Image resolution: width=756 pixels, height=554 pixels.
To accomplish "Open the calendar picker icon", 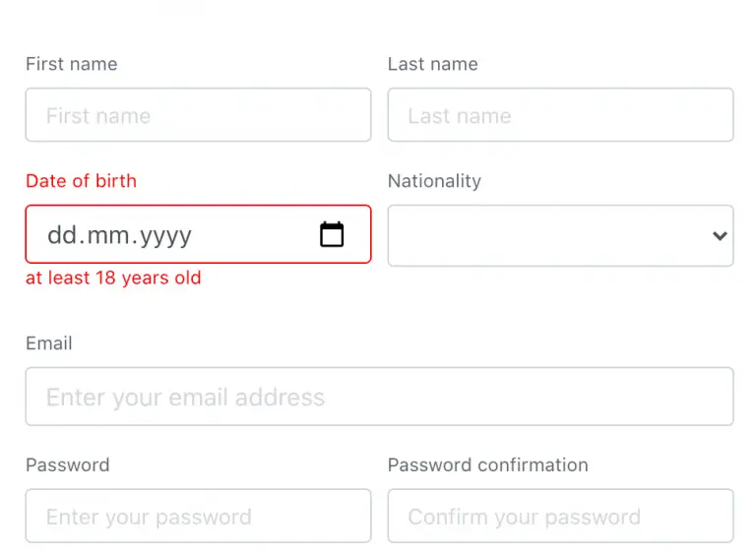I will pos(332,234).
